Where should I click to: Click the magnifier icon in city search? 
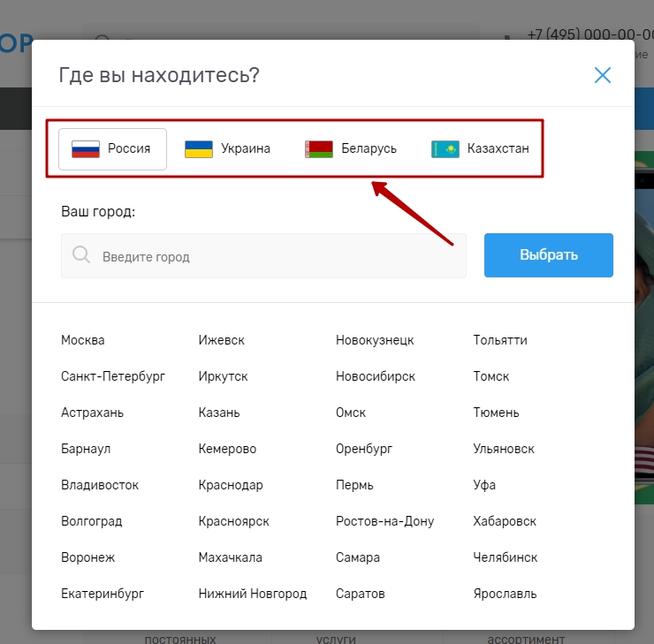81,256
